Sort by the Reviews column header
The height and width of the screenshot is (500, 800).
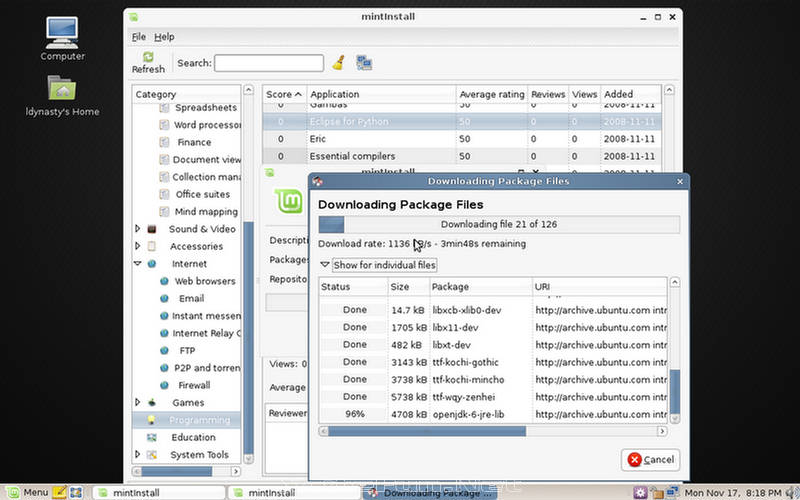pos(548,94)
